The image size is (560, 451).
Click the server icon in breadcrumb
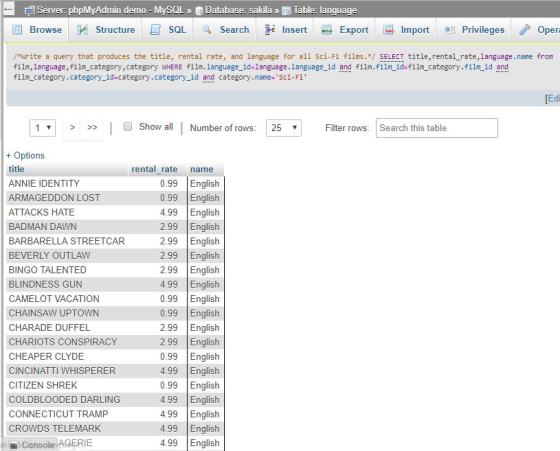click(30, 11)
